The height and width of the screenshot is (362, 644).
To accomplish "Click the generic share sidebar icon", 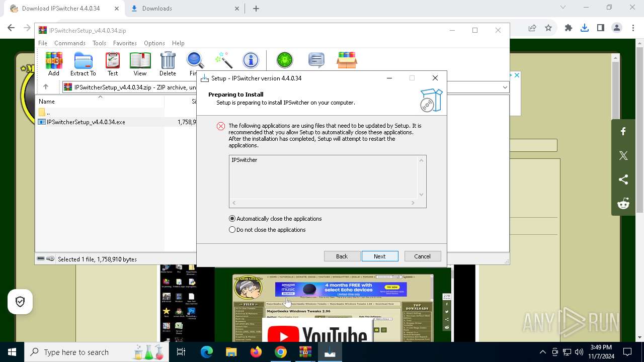I will (623, 179).
